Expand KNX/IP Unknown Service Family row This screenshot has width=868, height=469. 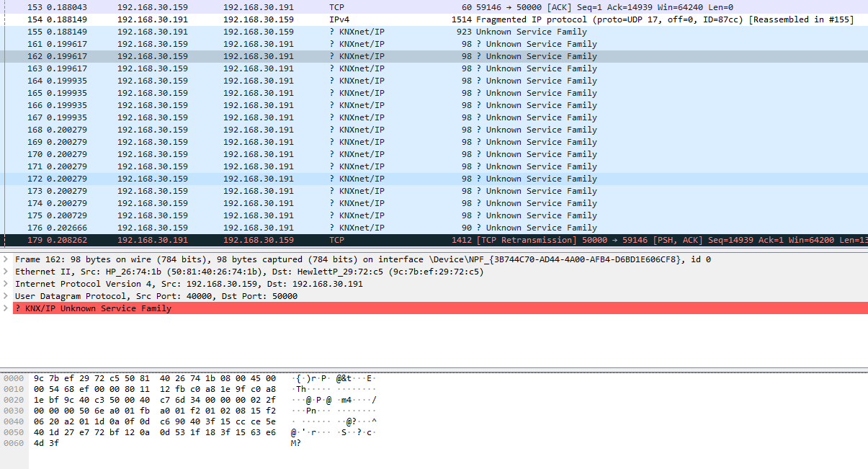coord(6,308)
